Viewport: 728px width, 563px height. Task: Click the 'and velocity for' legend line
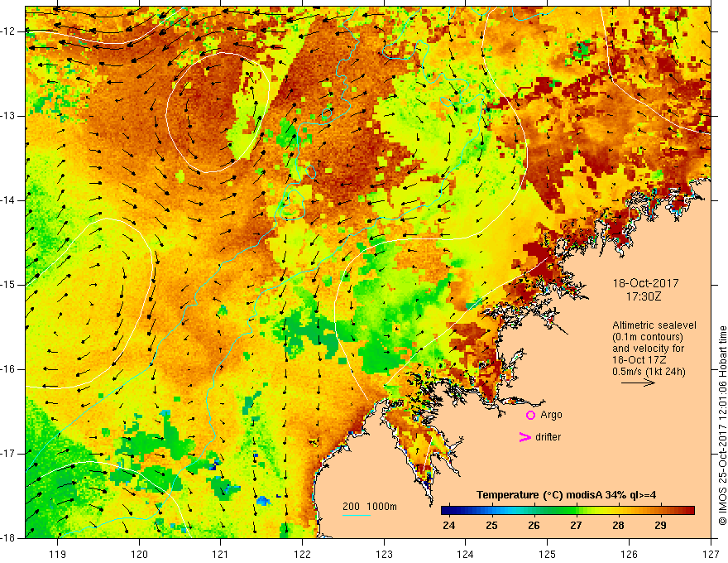coord(648,349)
